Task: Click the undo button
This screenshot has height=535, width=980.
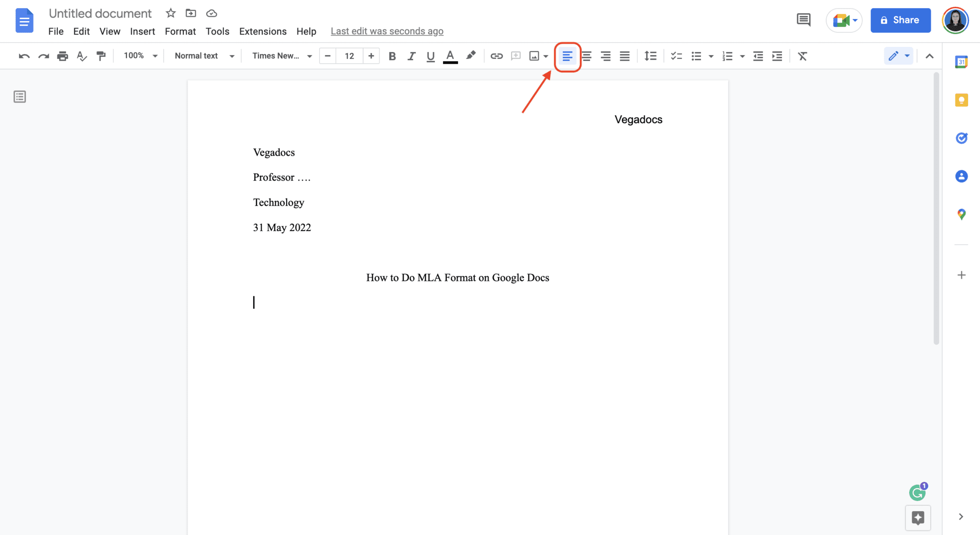Action: (x=24, y=56)
